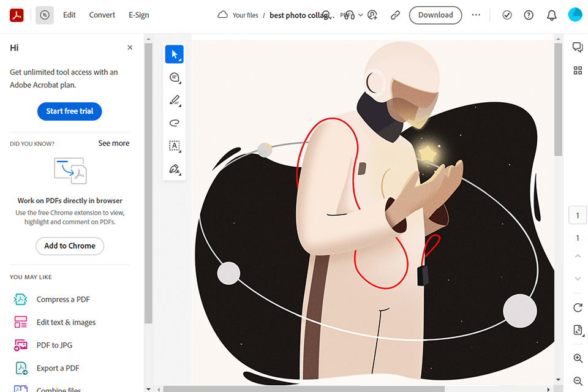
Task: Open page display options icon
Action: click(578, 331)
